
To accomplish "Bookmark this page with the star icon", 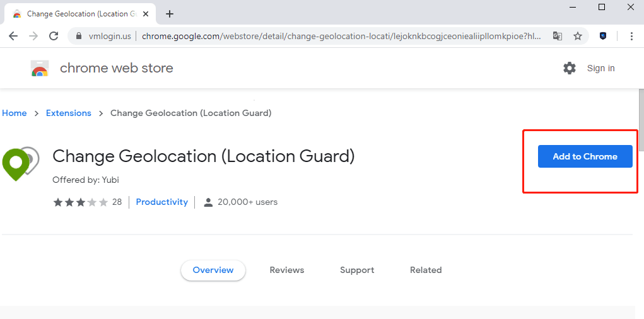I will click(577, 36).
